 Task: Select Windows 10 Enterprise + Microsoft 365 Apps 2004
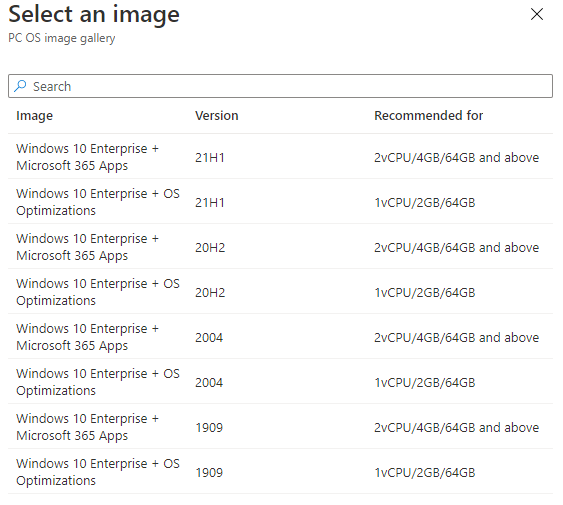click(x=280, y=337)
